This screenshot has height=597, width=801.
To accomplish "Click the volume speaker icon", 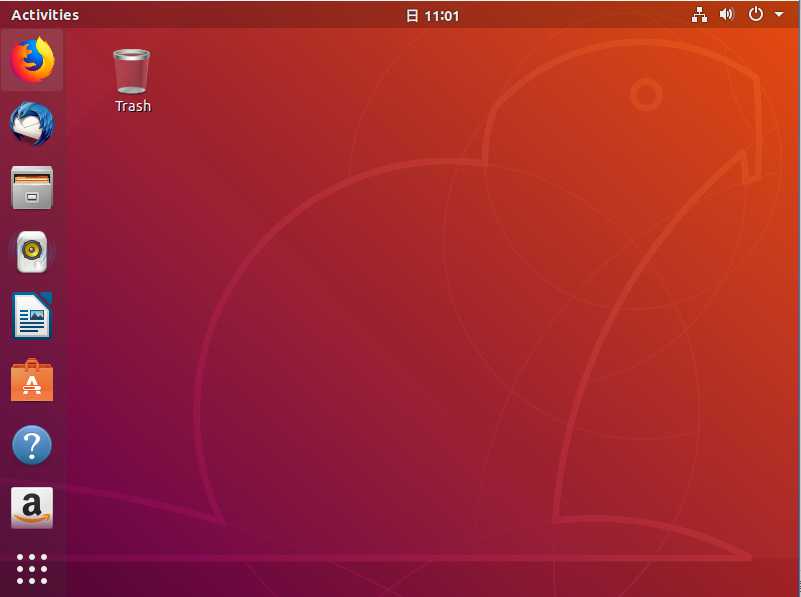I will pyautogui.click(x=726, y=14).
